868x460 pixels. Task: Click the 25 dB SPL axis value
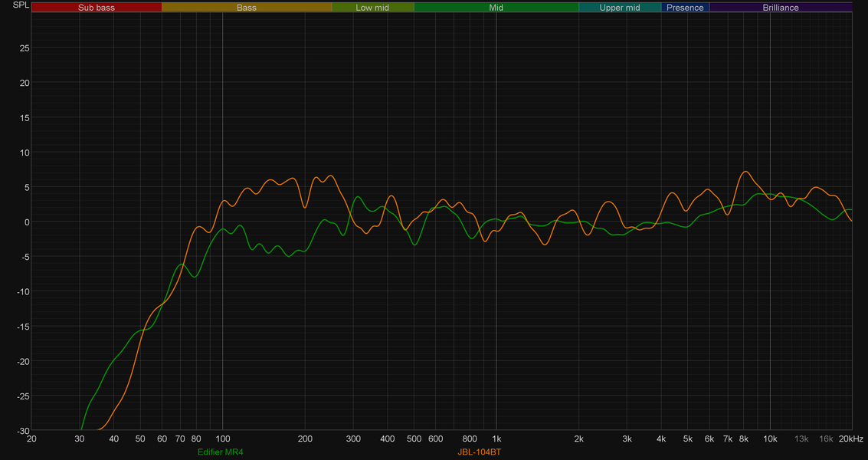(25, 48)
